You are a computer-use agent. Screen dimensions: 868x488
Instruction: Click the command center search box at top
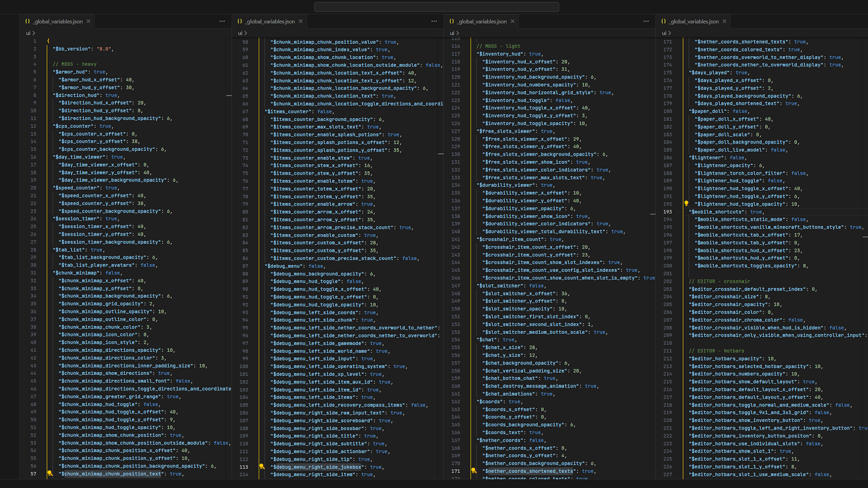[x=436, y=7]
